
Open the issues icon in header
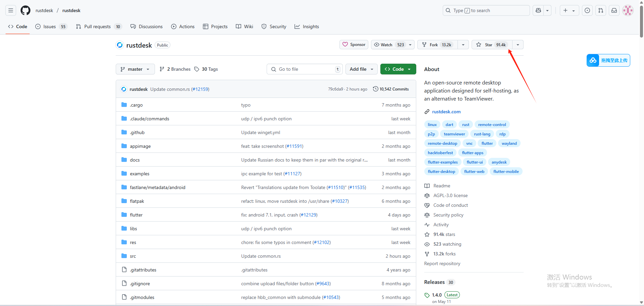[x=587, y=10]
